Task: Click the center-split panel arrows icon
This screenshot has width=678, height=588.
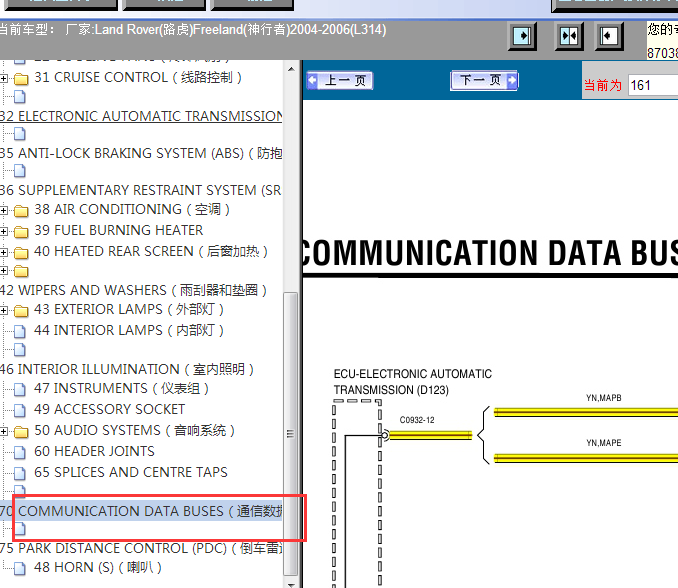Action: (x=569, y=36)
